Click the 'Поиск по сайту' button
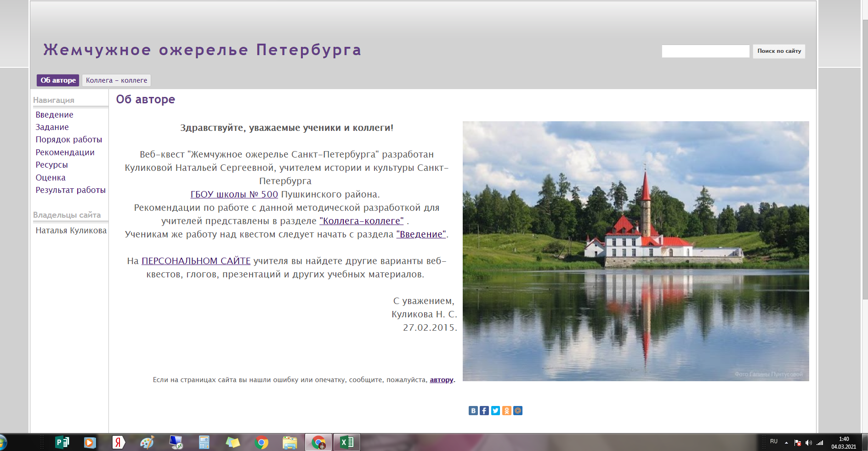 click(x=779, y=51)
